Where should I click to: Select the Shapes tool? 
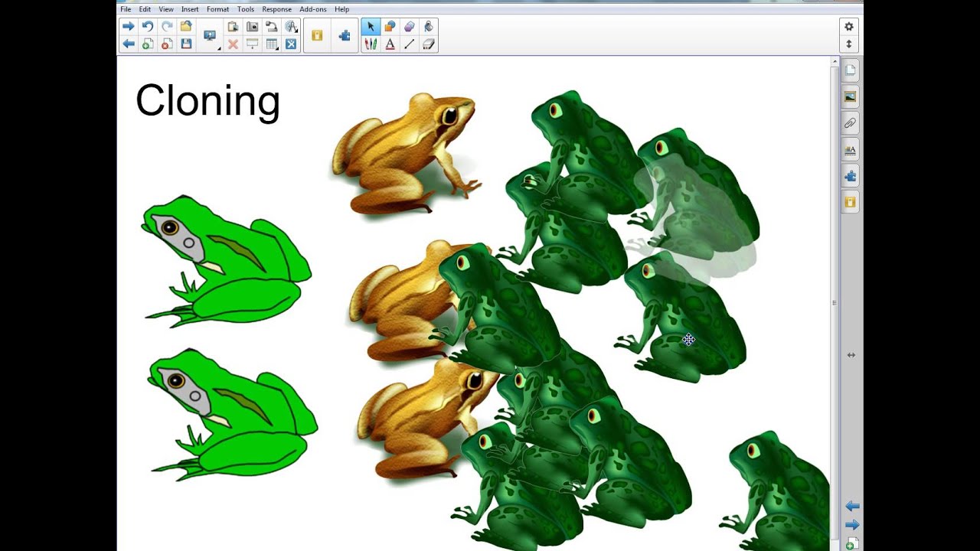tap(390, 26)
